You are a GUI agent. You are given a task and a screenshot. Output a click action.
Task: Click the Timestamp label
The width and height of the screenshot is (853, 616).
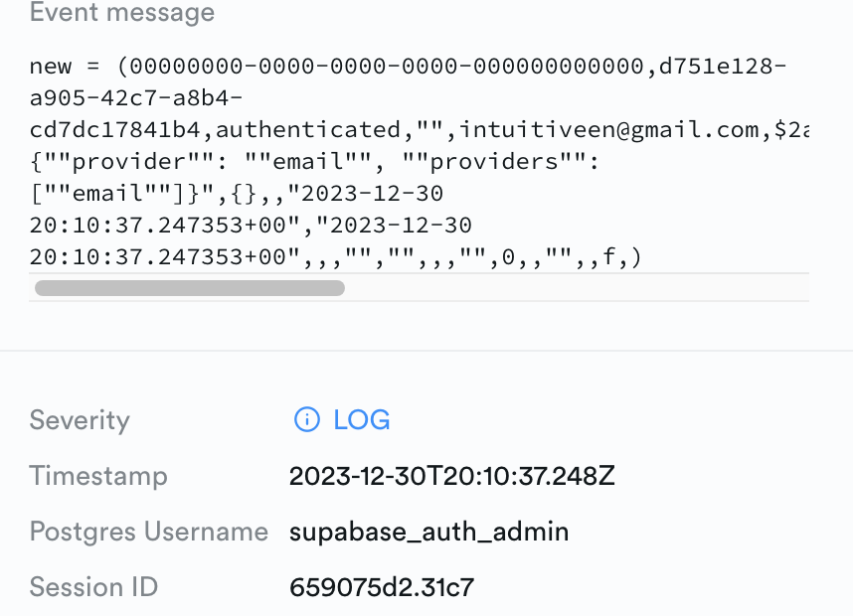point(98,477)
